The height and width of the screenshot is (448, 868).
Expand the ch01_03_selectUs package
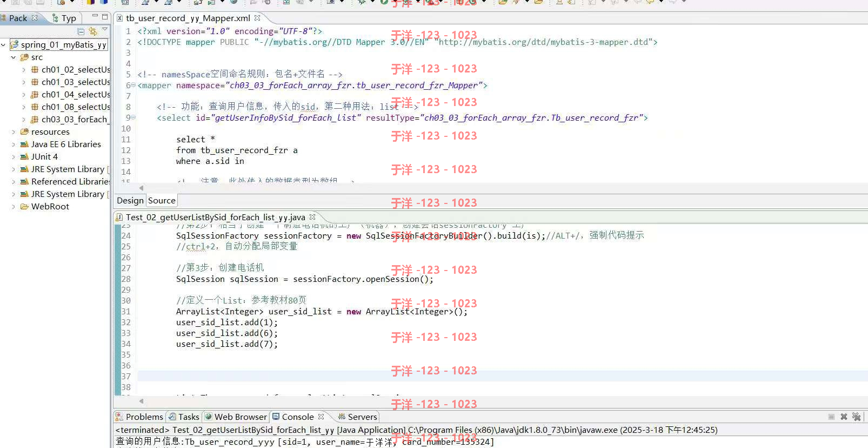24,82
